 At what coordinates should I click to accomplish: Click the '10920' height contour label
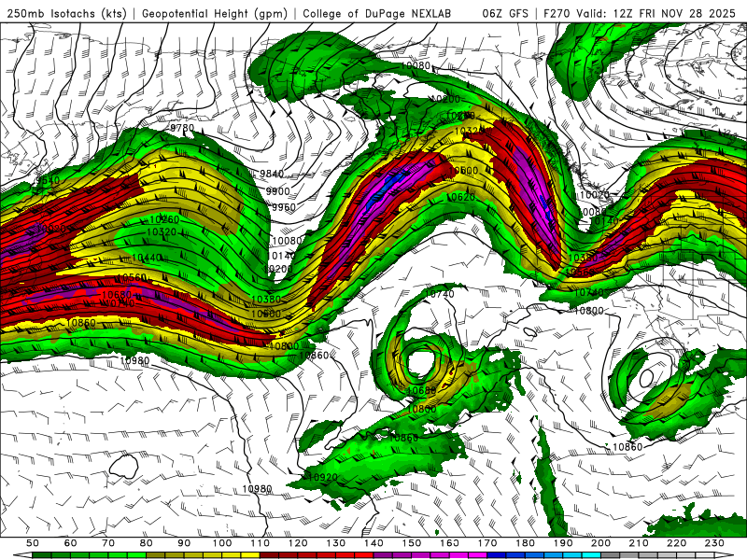(322, 477)
